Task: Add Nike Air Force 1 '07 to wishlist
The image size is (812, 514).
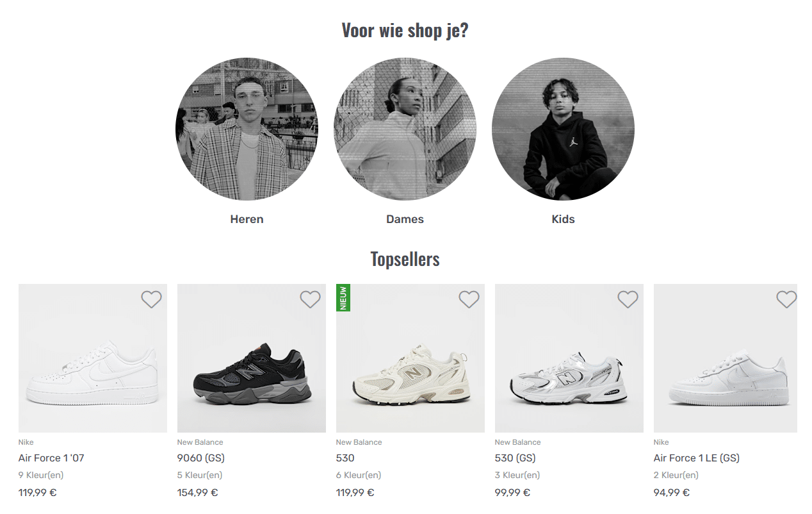Action: tap(151, 299)
